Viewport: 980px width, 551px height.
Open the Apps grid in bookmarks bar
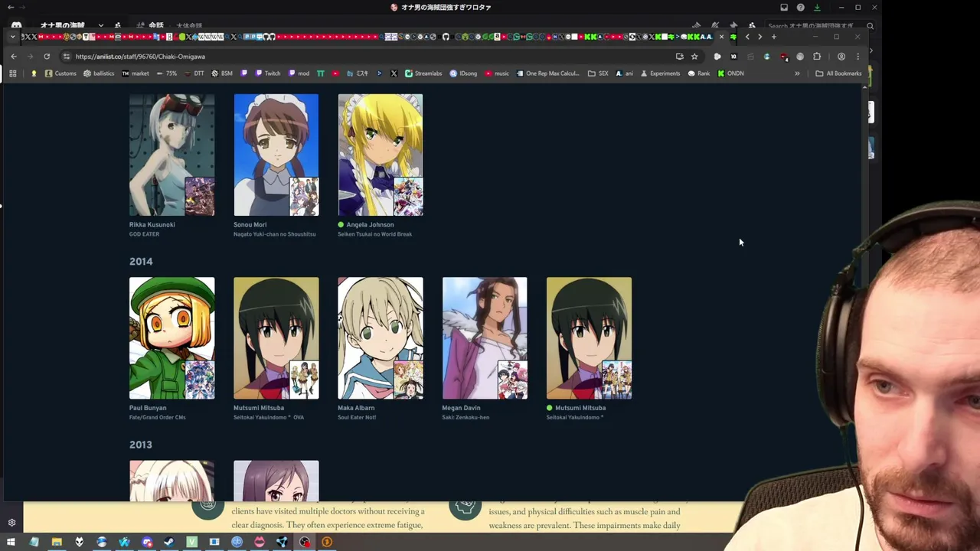pos(12,73)
